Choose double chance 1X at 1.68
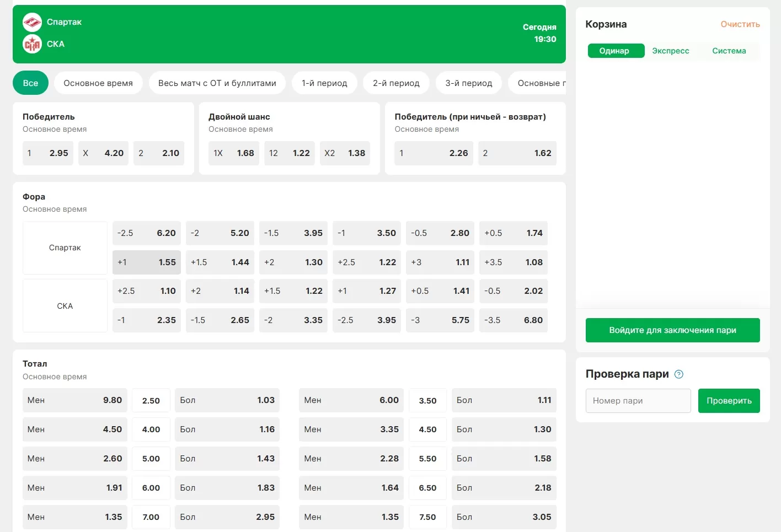781x532 pixels. point(234,153)
